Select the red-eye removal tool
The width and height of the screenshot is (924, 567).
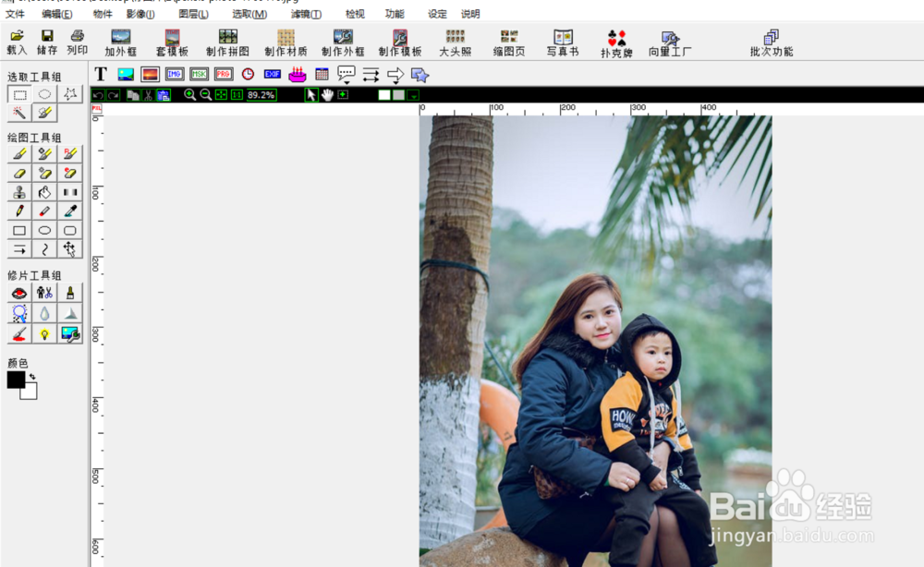click(x=19, y=293)
